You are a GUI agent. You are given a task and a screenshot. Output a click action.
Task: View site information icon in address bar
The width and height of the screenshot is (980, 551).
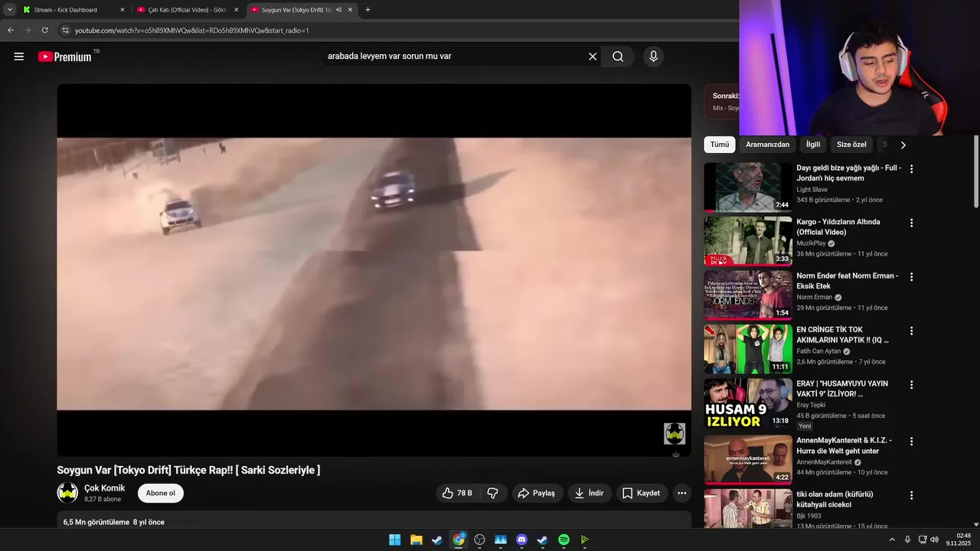(66, 30)
